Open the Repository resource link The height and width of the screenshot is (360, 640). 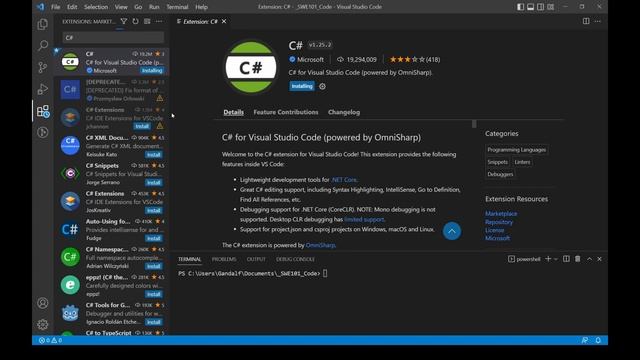click(499, 222)
